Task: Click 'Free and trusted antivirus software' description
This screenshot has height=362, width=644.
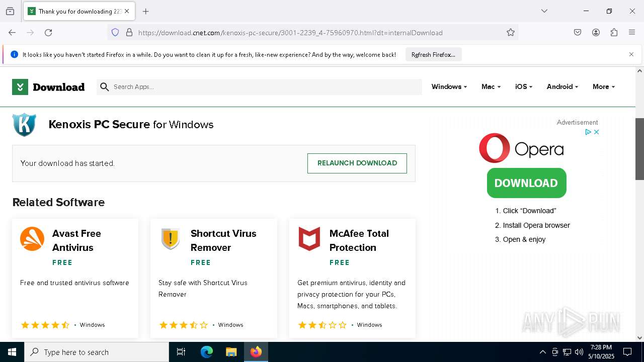Action: (74, 283)
